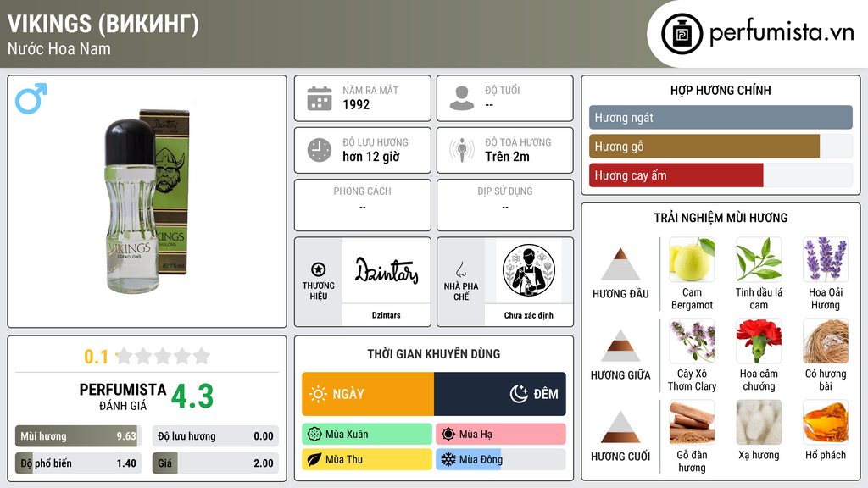Click the Phong cách style card
The width and height of the screenshot is (868, 488).
[x=363, y=205]
